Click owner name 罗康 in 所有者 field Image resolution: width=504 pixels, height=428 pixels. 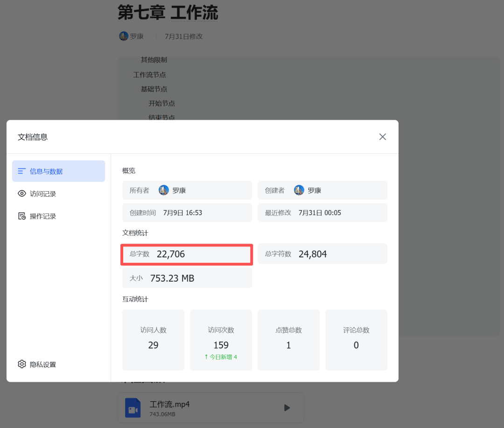(x=179, y=190)
